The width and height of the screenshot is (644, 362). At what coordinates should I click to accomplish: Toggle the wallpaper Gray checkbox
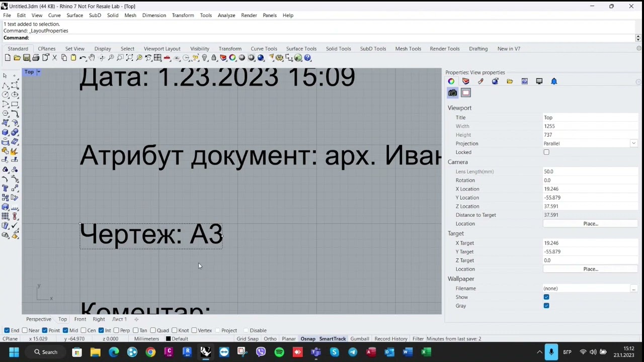[x=546, y=306]
